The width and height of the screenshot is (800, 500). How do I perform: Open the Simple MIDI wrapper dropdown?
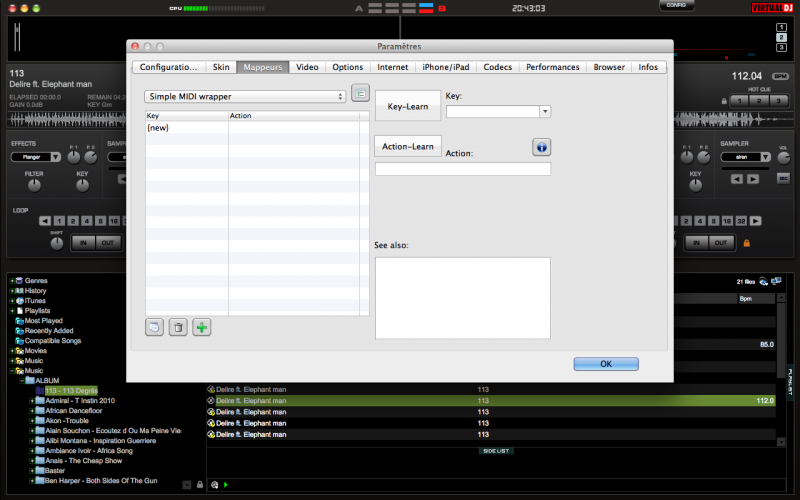point(245,96)
